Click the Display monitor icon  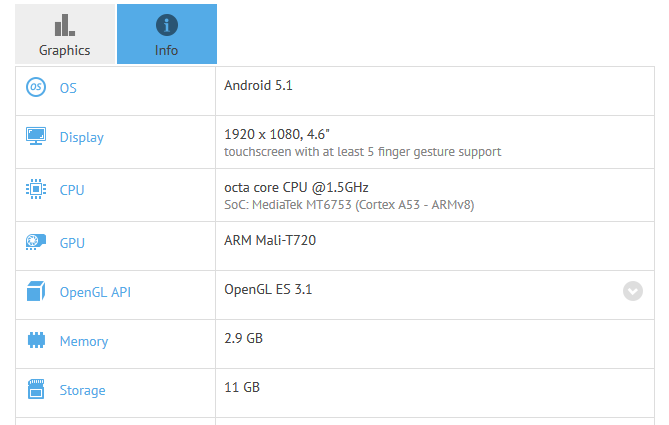pyautogui.click(x=36, y=137)
